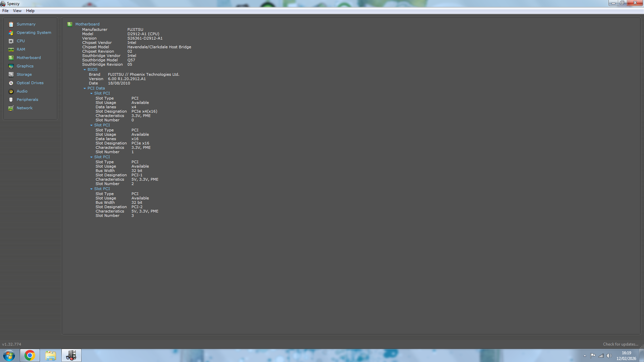Collapse the BIOS section
Viewport: 644px width, 362px height.
tap(85, 70)
